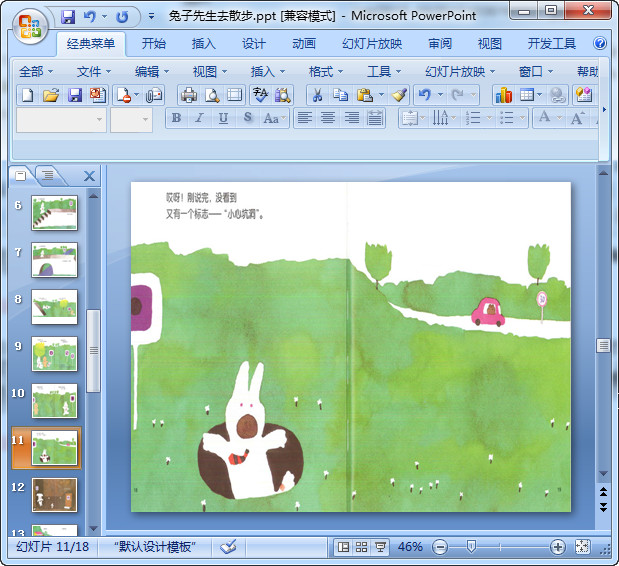Toggle Bold formatting
Screen dimensions: 619x566
(176, 118)
